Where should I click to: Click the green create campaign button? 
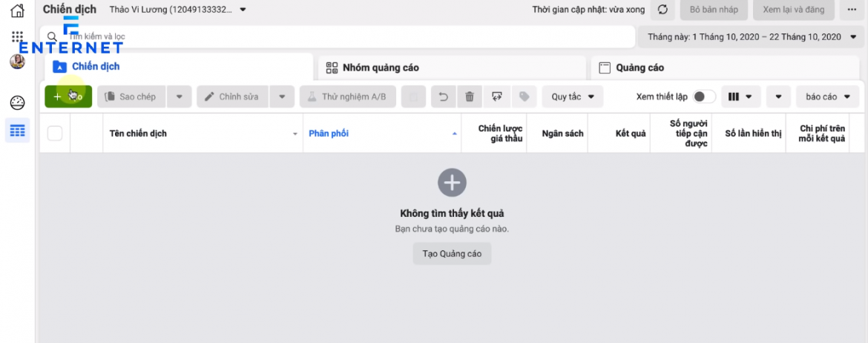(68, 97)
